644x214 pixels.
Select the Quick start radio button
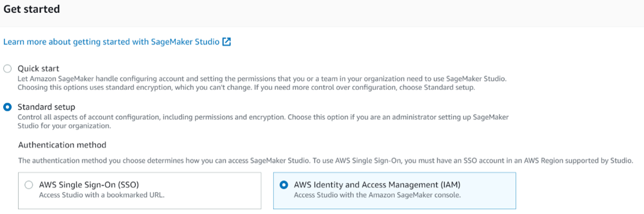click(7, 68)
